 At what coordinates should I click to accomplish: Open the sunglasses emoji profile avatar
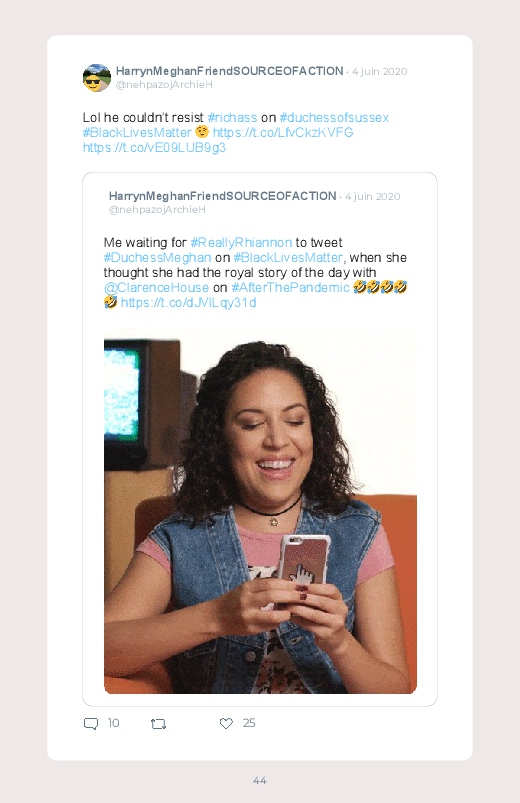point(97,78)
